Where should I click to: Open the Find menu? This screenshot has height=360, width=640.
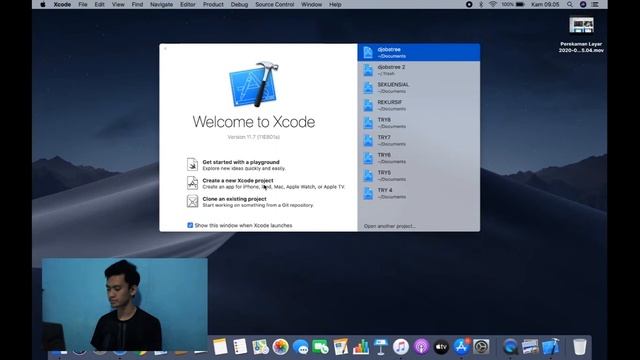[137, 4]
